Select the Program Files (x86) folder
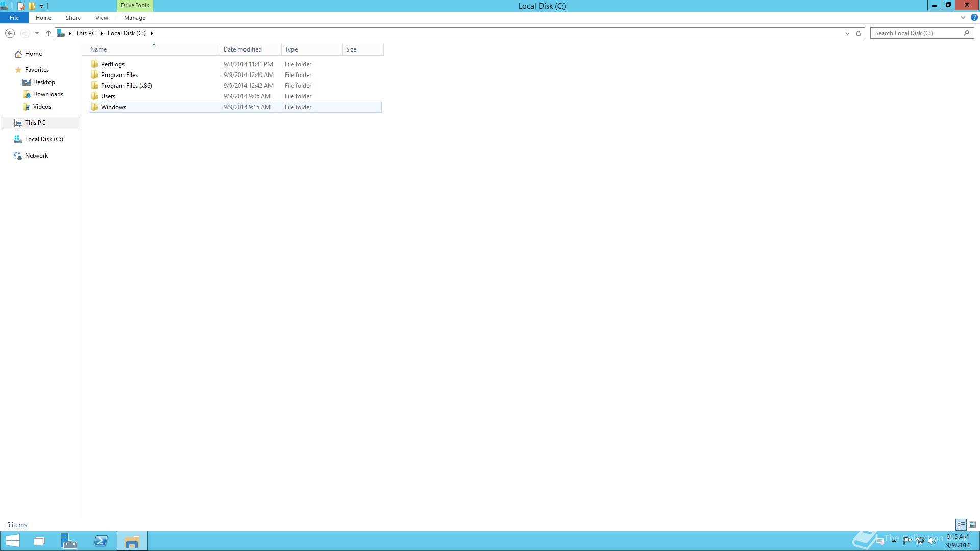This screenshot has height=551, width=980. [126, 86]
